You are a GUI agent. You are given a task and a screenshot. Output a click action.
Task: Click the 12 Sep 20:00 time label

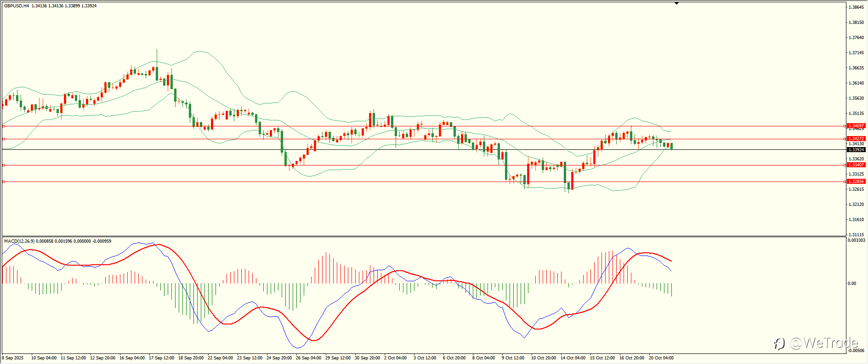pyautogui.click(x=102, y=358)
